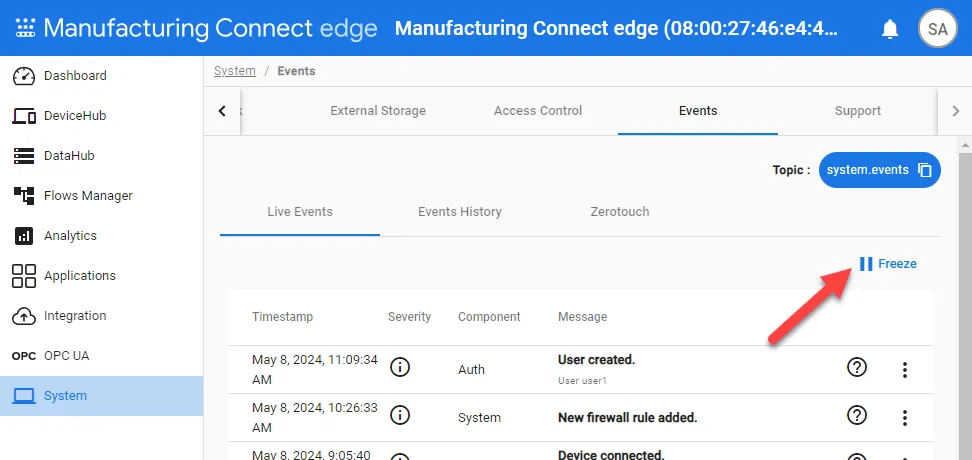The width and height of the screenshot is (972, 460).
Task: Click the Flows Manager icon
Action: [24, 196]
